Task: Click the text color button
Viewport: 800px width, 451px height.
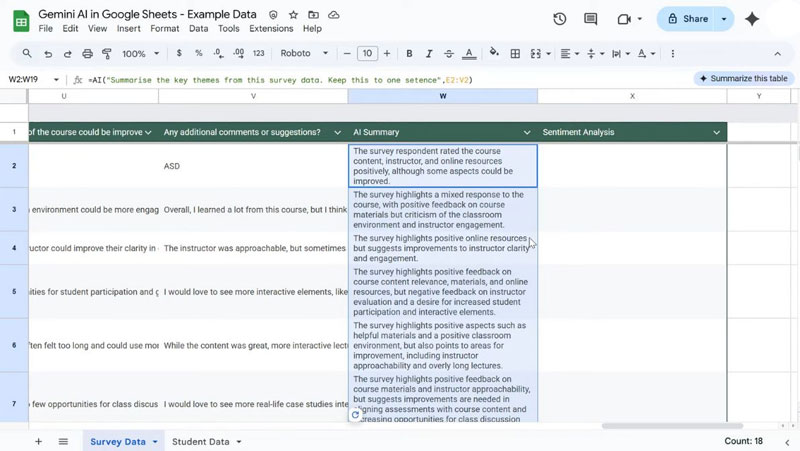Action: tap(471, 53)
